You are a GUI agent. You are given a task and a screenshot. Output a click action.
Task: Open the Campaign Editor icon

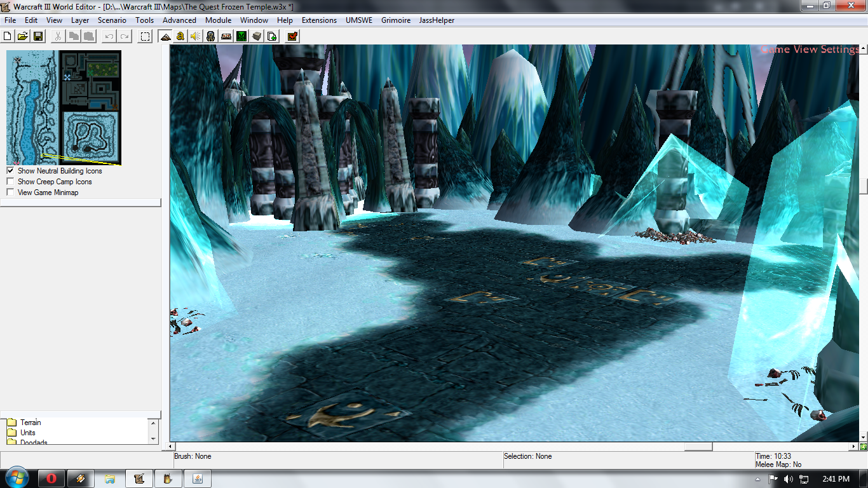click(x=226, y=36)
